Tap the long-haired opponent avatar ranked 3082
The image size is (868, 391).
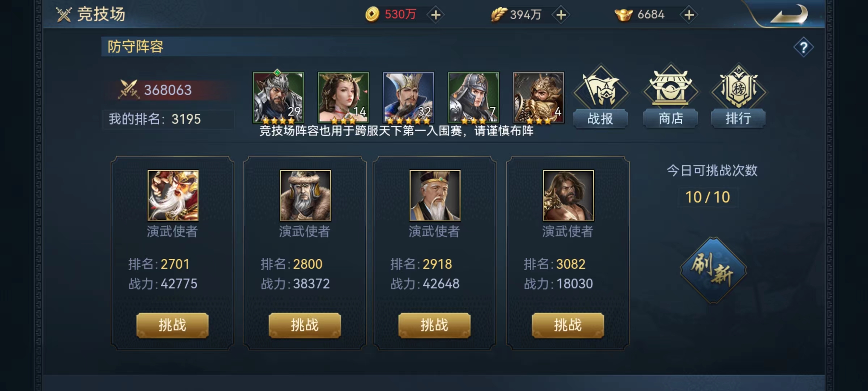[x=568, y=195]
